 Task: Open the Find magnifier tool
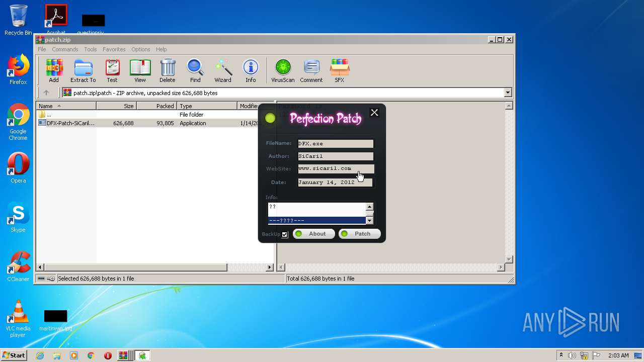click(x=195, y=70)
